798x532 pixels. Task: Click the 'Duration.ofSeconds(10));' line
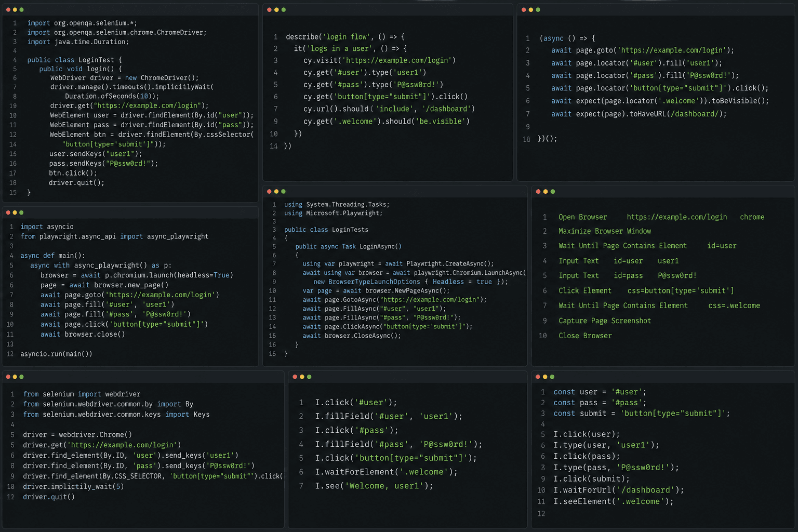coord(112,96)
